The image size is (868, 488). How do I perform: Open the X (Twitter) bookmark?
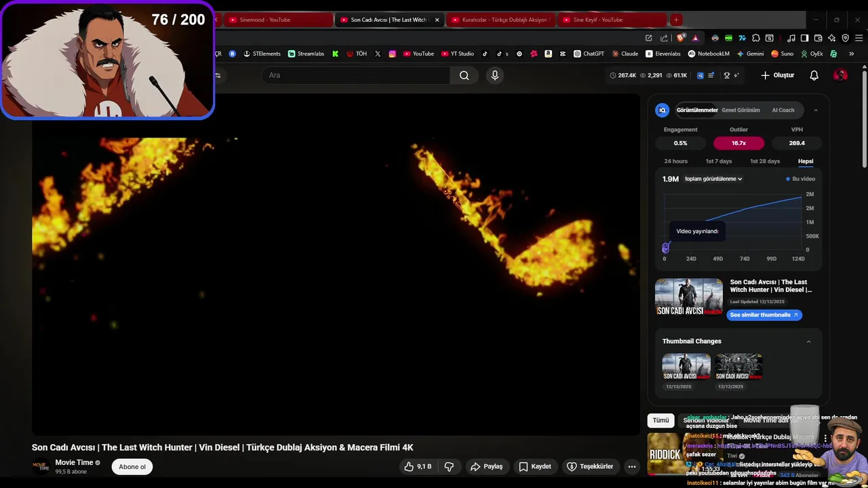(x=378, y=54)
